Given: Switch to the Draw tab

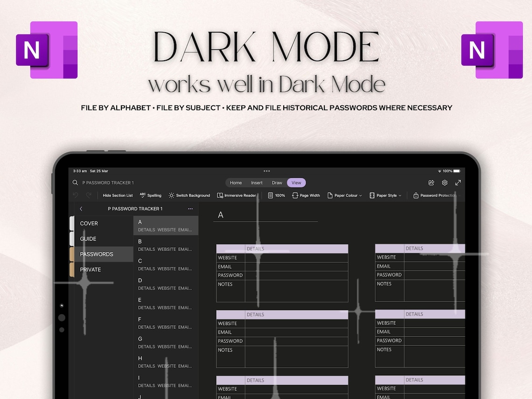Looking at the screenshot, I should point(277,182).
